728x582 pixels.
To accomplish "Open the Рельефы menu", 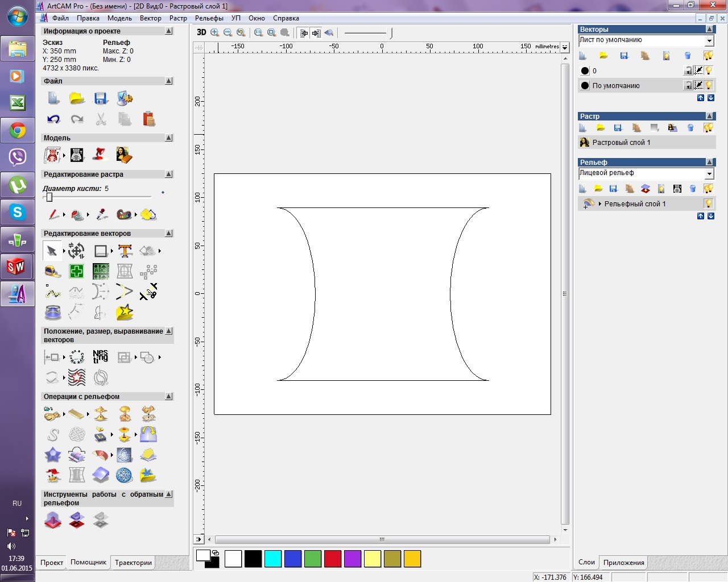I will click(x=209, y=18).
